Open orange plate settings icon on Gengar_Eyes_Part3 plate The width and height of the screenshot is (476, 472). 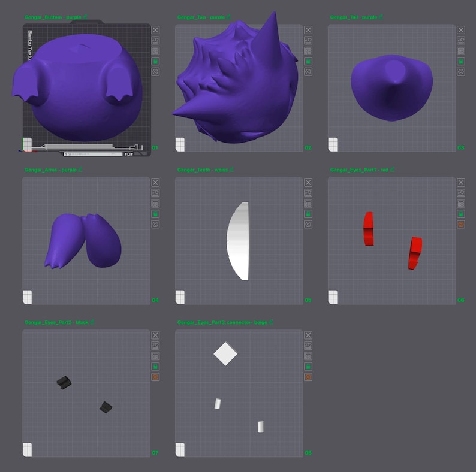(308, 377)
